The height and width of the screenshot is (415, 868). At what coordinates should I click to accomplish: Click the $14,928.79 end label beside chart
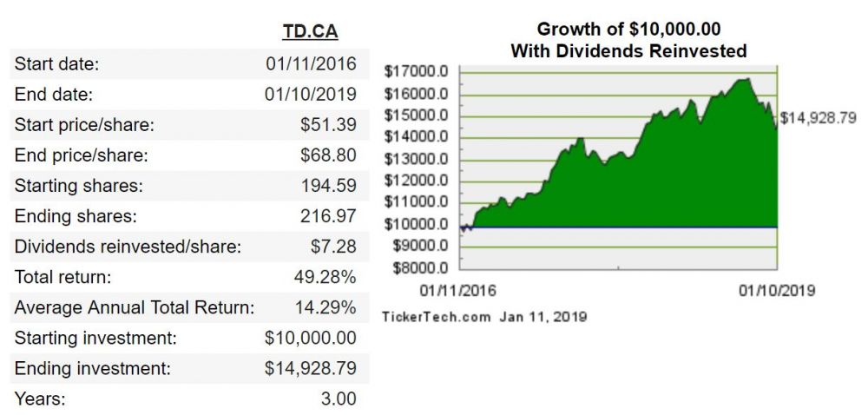[x=819, y=117]
